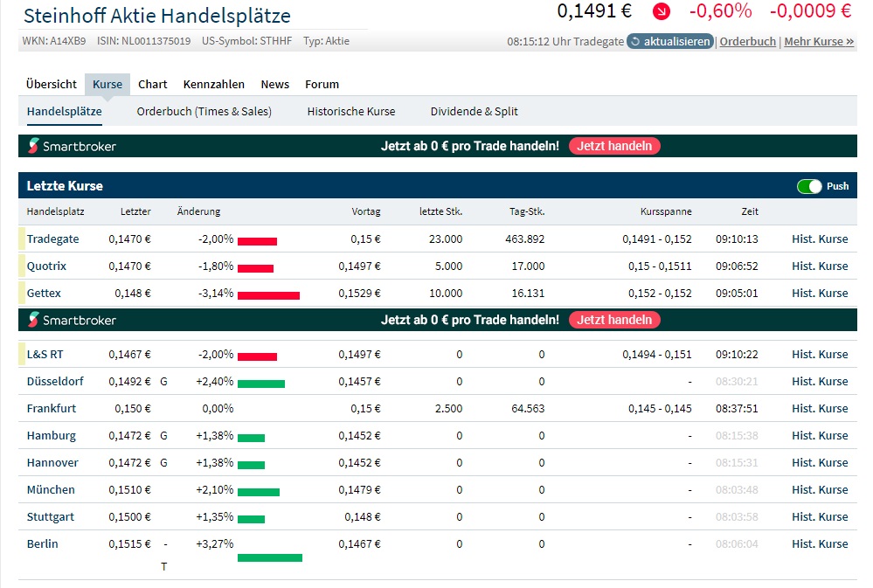
Task: Click the Steinhoff Aktie Handelsplätze heading
Action: click(157, 16)
